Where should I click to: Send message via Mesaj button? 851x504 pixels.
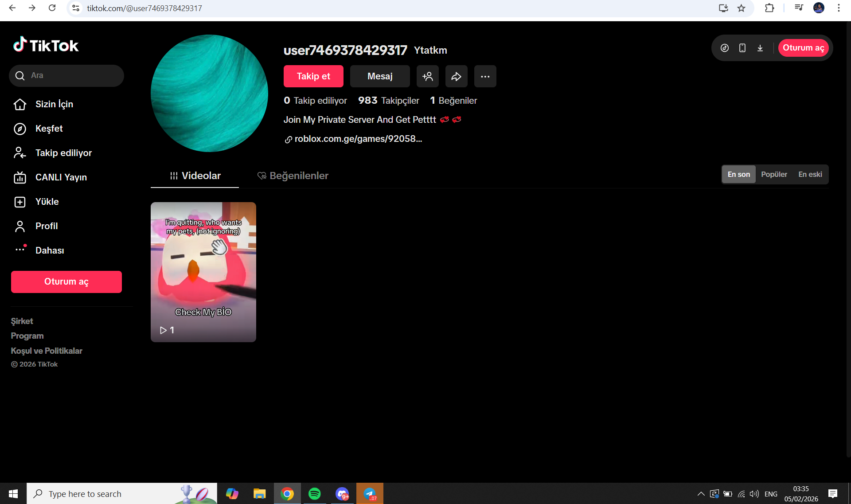380,76
